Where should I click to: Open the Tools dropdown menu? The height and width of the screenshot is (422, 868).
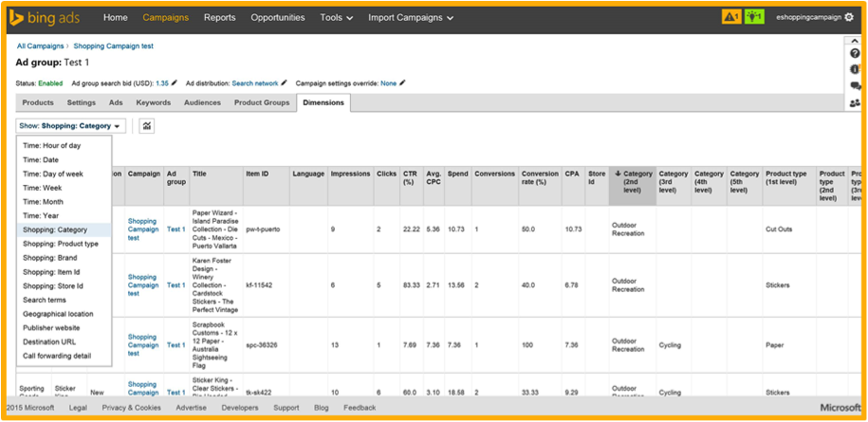336,17
